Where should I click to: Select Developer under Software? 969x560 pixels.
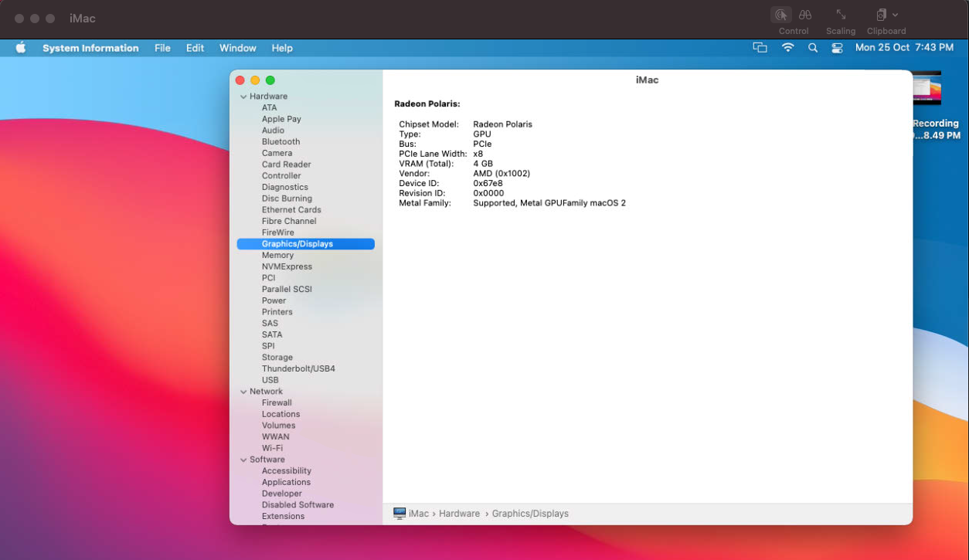(281, 494)
